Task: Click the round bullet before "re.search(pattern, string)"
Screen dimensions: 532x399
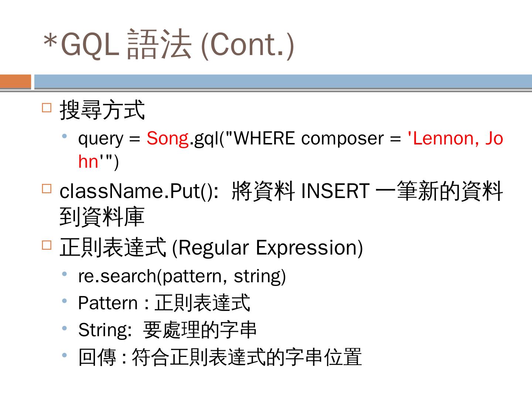Action: pos(65,274)
